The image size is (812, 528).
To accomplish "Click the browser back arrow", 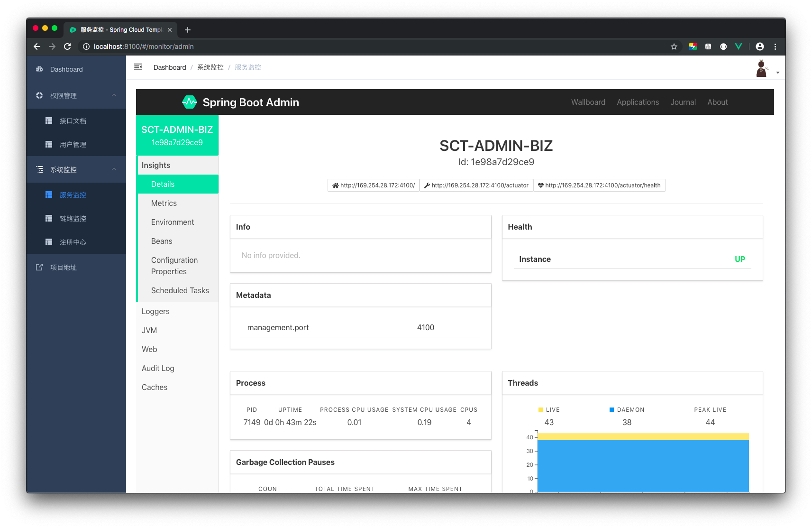I will point(37,46).
